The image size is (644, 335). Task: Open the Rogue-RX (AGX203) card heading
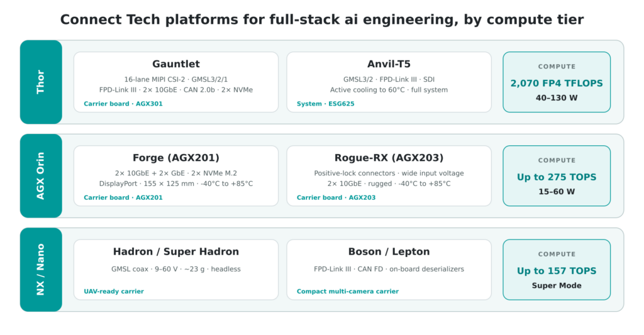click(389, 158)
